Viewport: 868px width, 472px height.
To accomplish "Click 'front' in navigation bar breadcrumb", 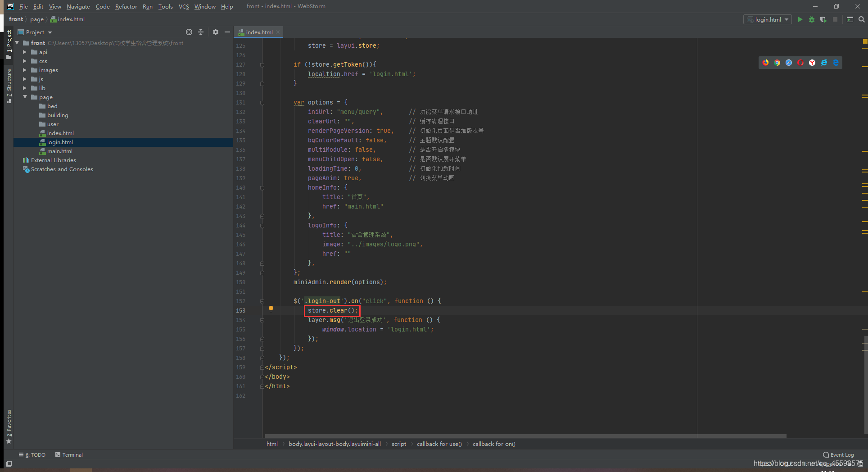I will 16,19.
